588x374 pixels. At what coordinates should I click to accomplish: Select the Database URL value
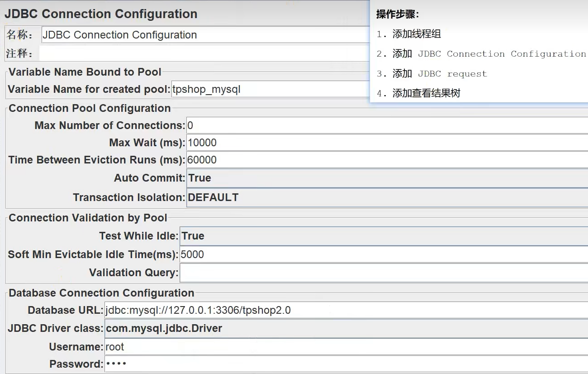[317, 310]
